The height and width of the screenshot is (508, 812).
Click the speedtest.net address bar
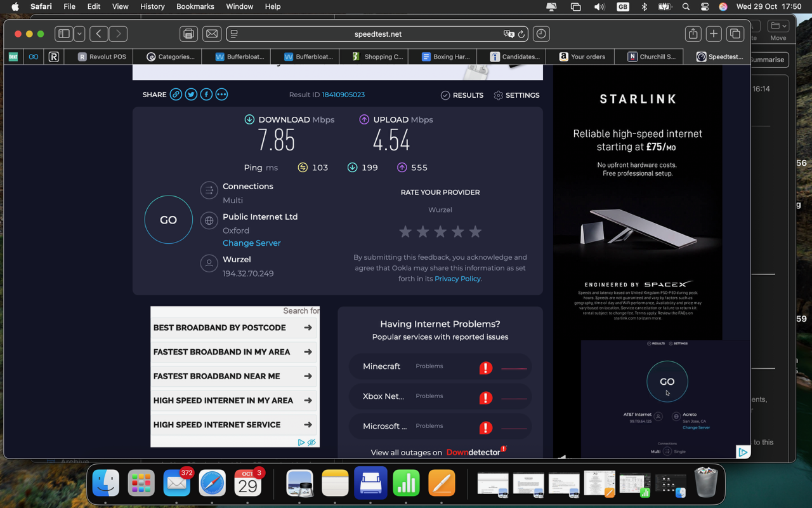click(x=378, y=34)
